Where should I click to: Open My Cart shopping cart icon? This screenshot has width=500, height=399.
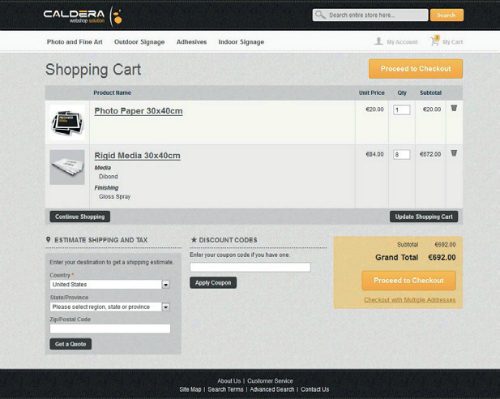click(x=435, y=41)
